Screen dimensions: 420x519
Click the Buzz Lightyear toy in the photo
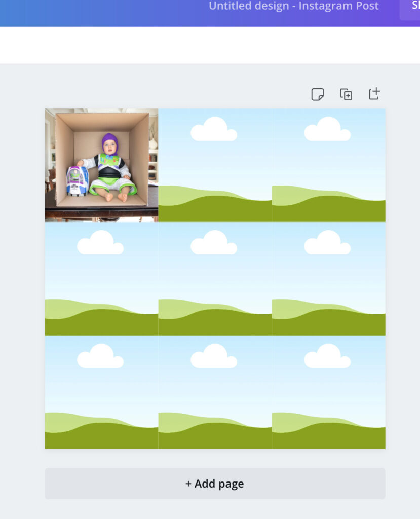pos(78,181)
